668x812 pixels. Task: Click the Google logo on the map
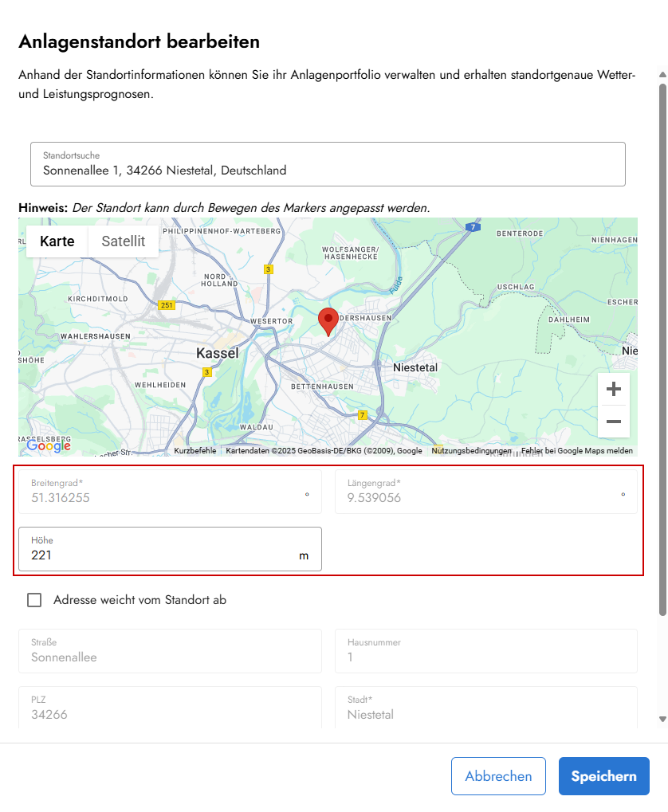[x=49, y=445]
